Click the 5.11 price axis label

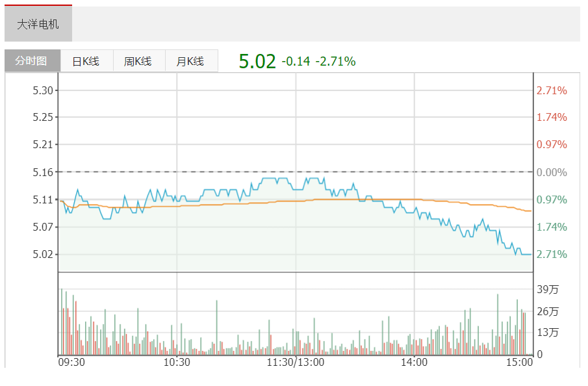43,199
